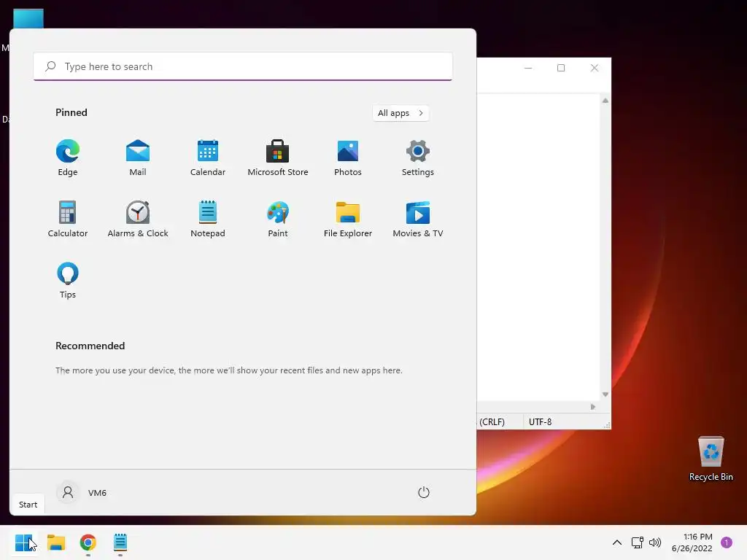747x560 pixels.
Task: Open network status tray icon
Action: coord(638,542)
